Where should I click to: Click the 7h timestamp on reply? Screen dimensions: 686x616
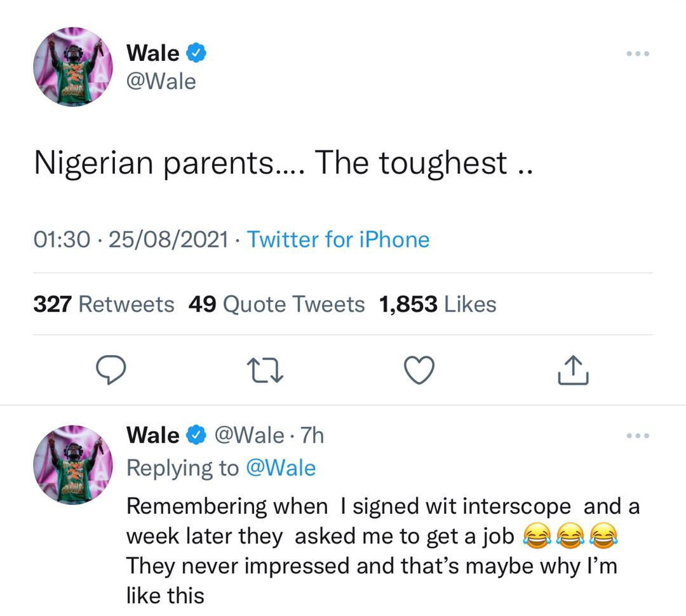pyautogui.click(x=312, y=435)
